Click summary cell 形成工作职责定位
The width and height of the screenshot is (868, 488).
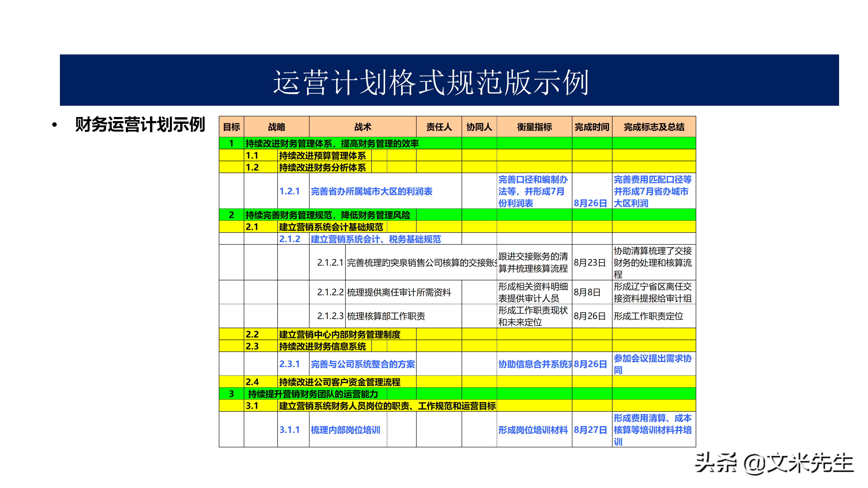(x=654, y=316)
